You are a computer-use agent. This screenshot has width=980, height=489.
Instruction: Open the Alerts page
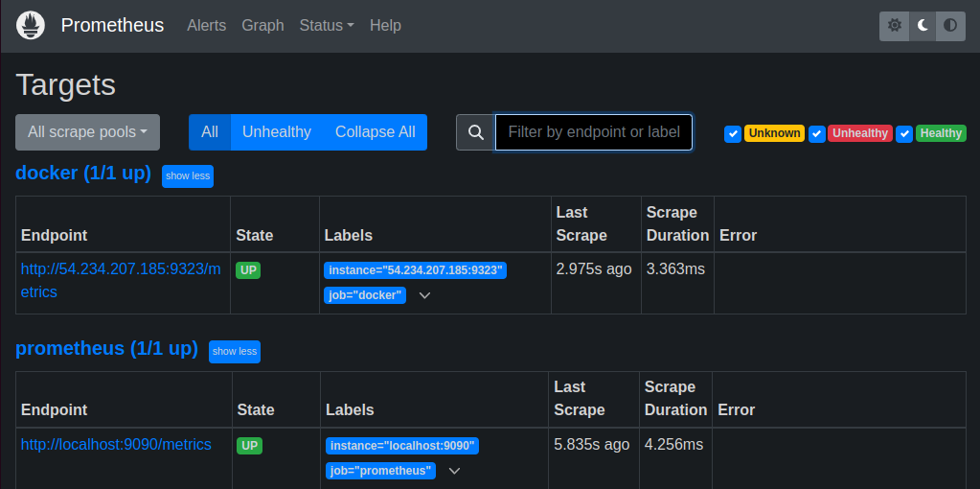click(x=207, y=26)
